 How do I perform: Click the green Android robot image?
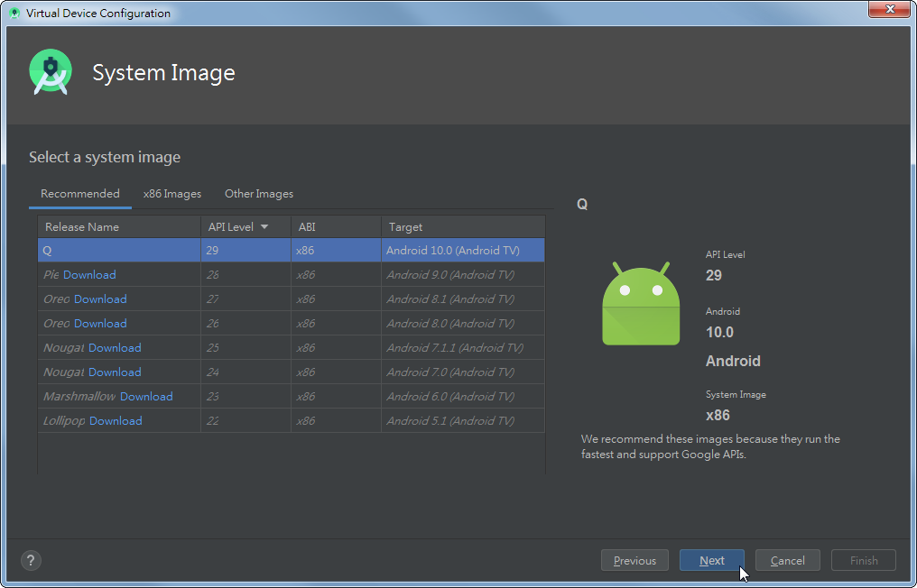(x=641, y=304)
